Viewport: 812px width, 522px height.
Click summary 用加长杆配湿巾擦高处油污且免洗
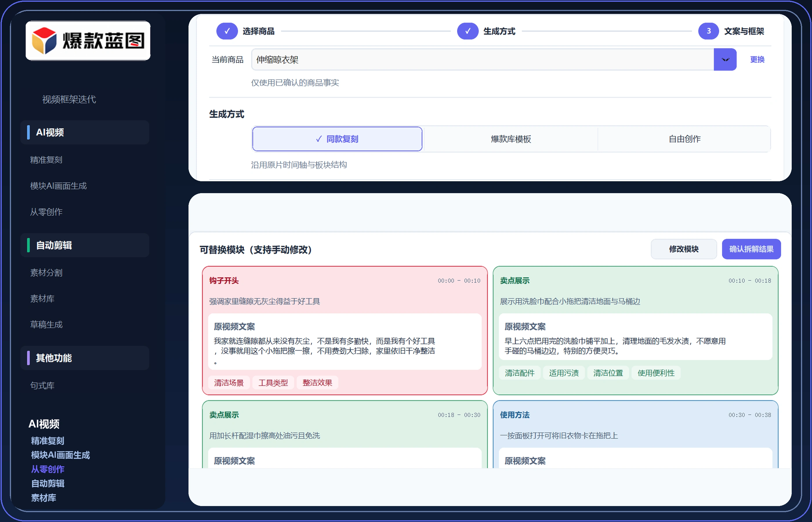(x=264, y=436)
